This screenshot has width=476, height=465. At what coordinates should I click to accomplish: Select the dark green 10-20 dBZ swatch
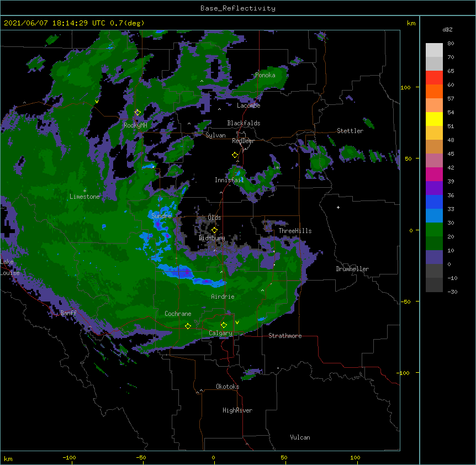pos(434,244)
